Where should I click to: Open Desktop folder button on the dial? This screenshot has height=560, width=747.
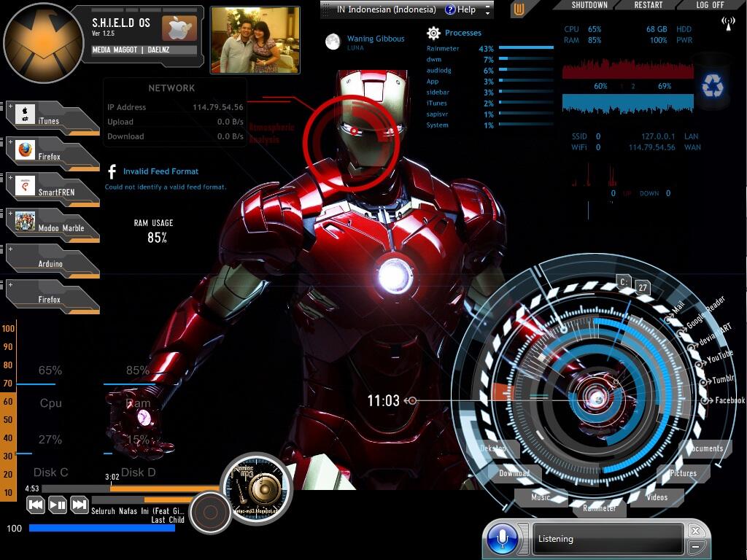tap(493, 448)
